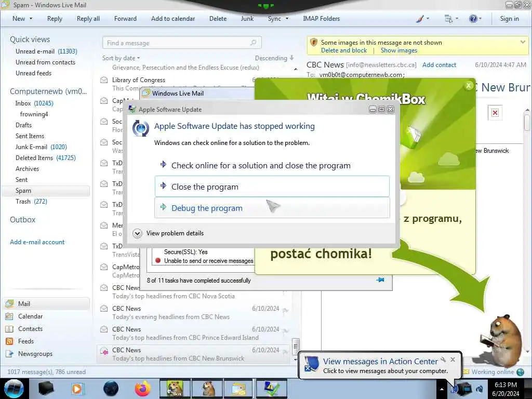Click Delete in the toolbar

tap(218, 19)
